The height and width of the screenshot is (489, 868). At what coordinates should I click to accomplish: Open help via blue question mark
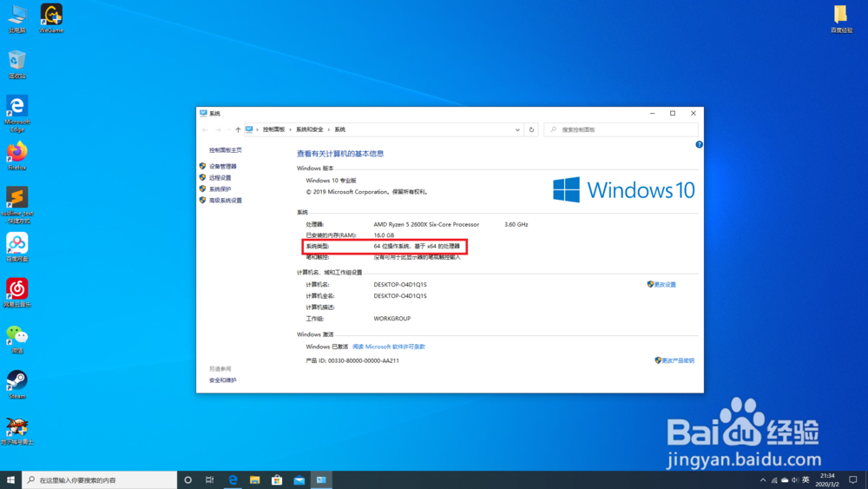699,144
